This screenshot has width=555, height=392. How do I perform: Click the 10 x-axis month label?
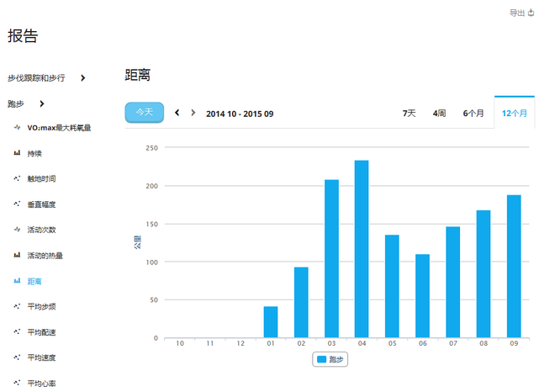pos(180,343)
